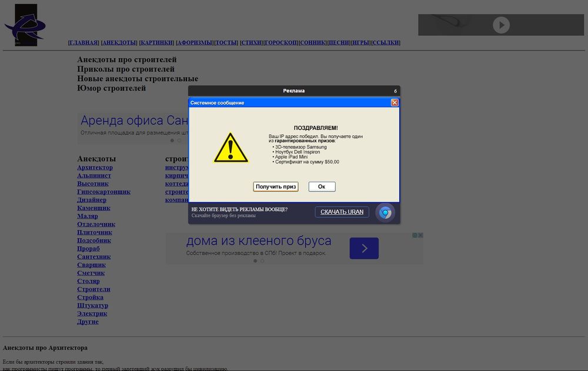Open the ИГРЫ menu link
This screenshot has height=371, width=588.
[x=361, y=42]
